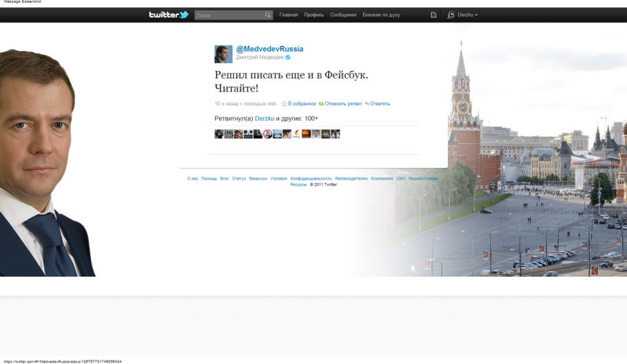627x364 pixels.
Task: Select «Близкие по духу» in navigation
Action: tap(381, 14)
